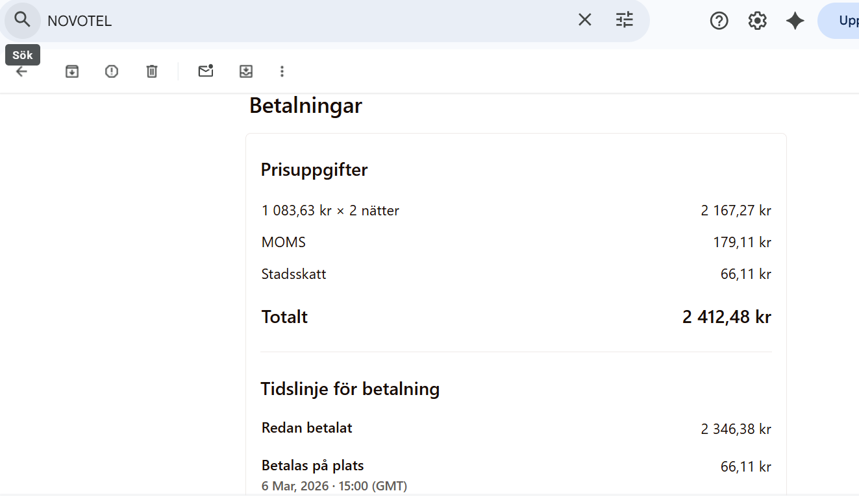Click the "1 083,63 kr × 2 nätter" line

pyautogui.click(x=330, y=211)
